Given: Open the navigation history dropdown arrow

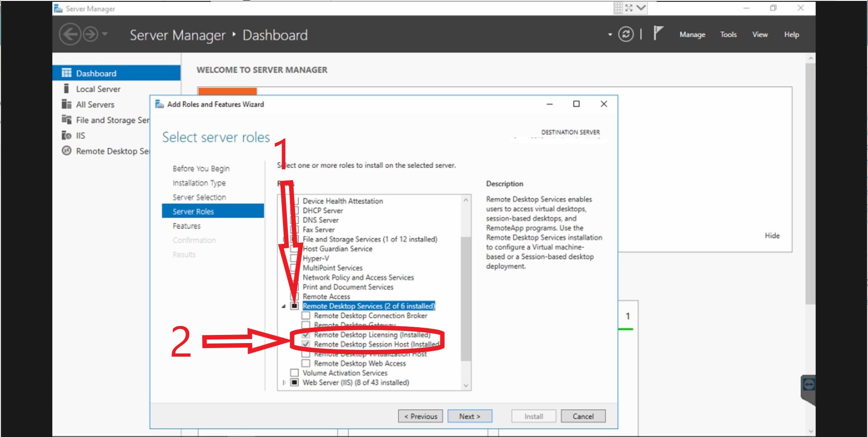Looking at the screenshot, I should [105, 34].
